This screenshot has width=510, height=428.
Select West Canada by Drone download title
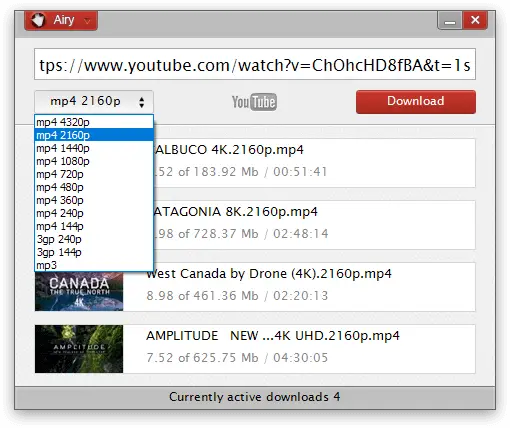tap(269, 274)
